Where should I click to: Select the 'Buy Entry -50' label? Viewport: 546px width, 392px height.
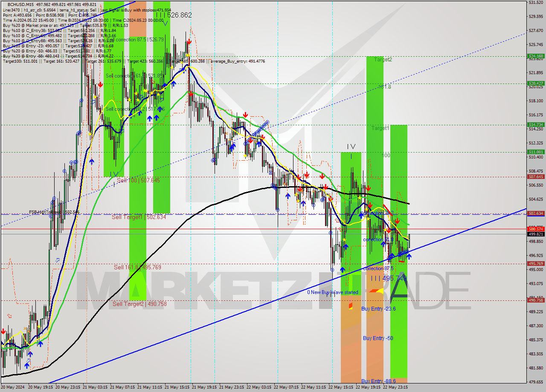[378, 338]
